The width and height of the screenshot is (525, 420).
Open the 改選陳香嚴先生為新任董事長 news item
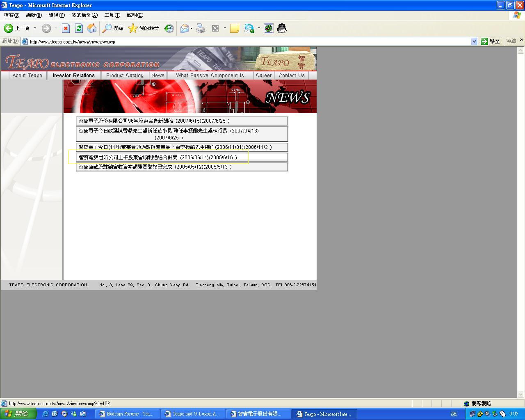(182, 134)
